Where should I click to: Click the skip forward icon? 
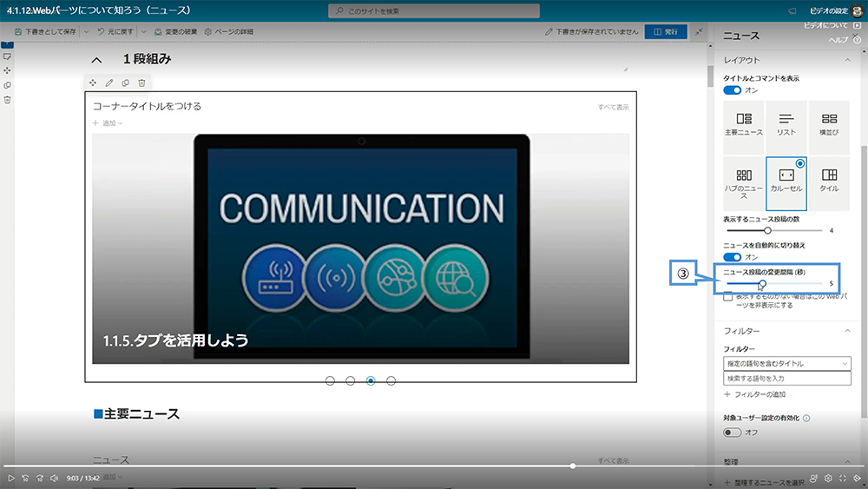click(40, 478)
